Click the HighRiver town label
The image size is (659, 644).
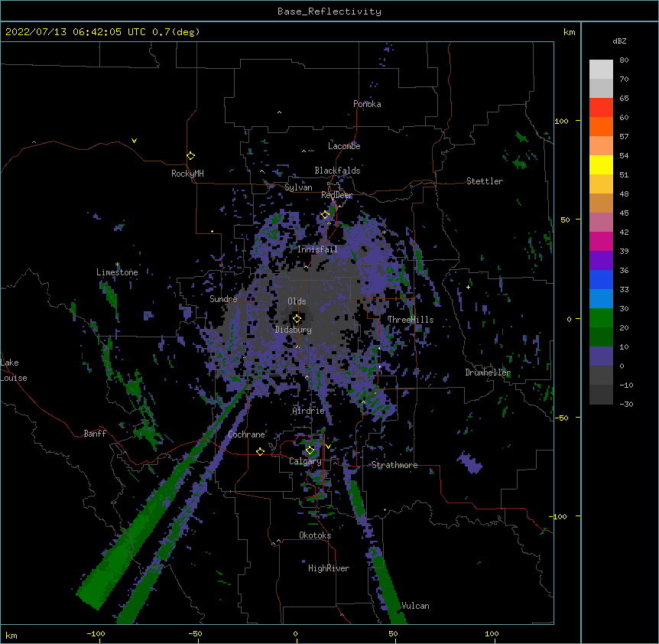pyautogui.click(x=329, y=568)
